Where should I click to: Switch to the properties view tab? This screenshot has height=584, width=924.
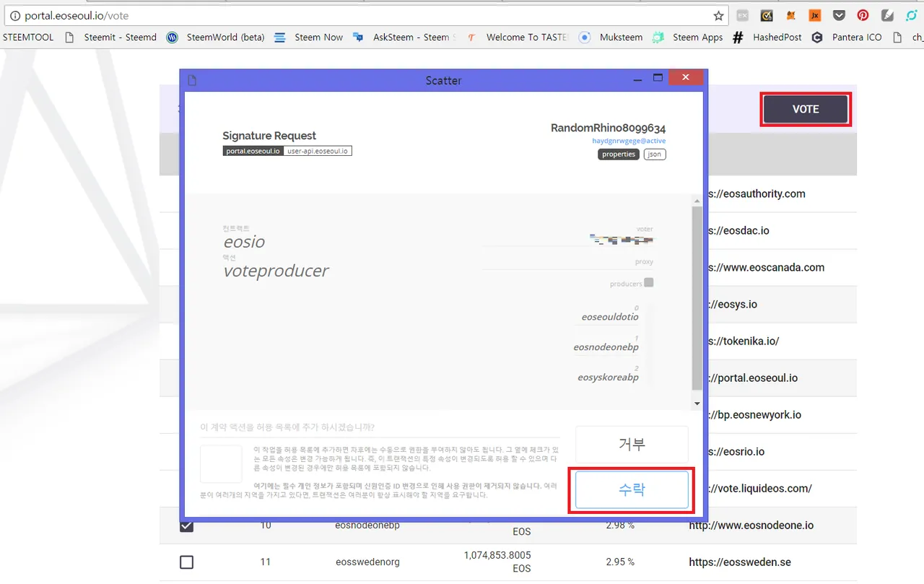coord(619,154)
